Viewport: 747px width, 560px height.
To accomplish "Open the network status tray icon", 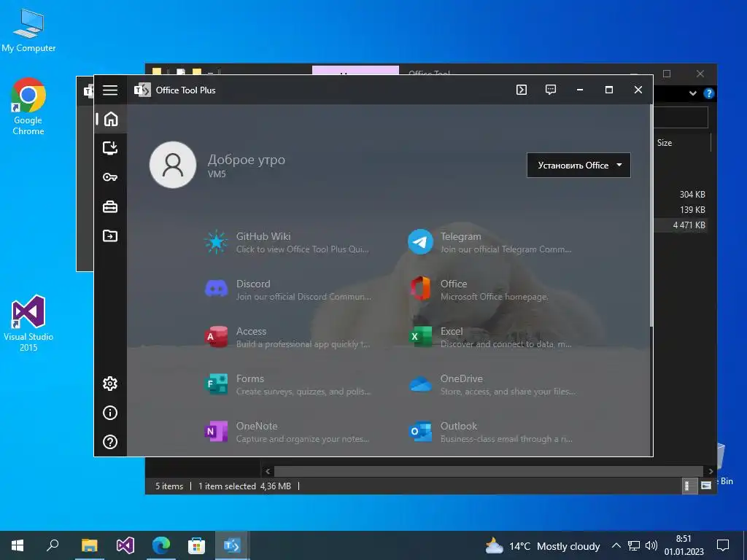I will pos(634,545).
